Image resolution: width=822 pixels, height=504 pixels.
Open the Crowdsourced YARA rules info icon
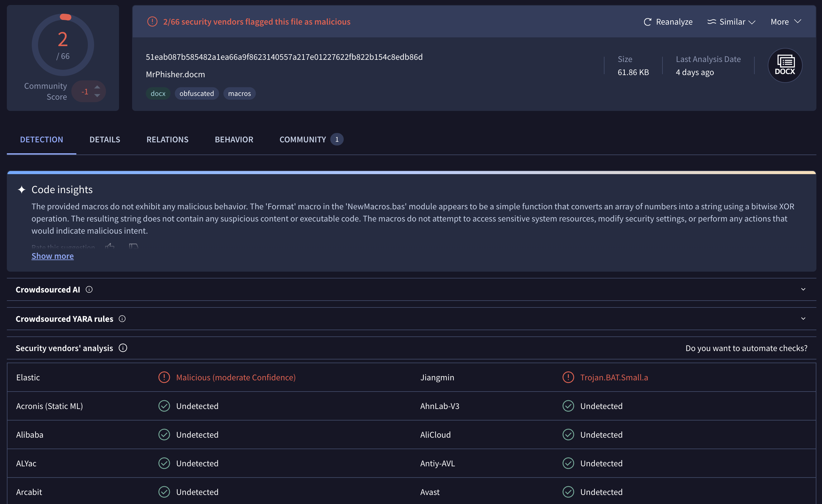(x=122, y=319)
